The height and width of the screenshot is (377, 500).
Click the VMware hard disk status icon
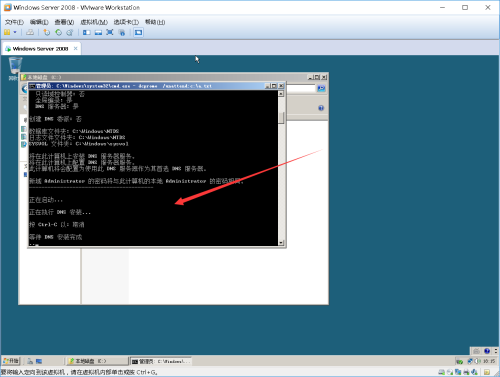coord(442,372)
